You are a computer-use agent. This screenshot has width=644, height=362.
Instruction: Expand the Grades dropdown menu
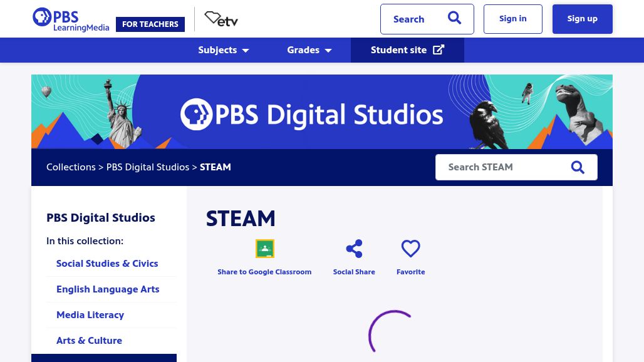[309, 50]
